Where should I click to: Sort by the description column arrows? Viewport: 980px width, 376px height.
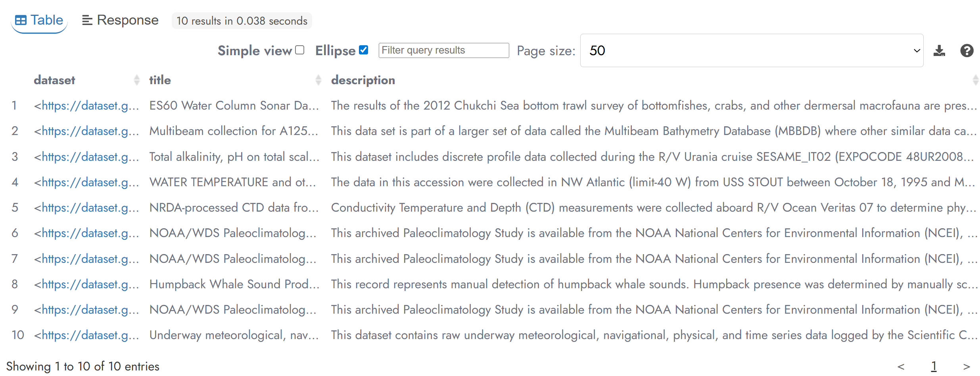click(975, 80)
